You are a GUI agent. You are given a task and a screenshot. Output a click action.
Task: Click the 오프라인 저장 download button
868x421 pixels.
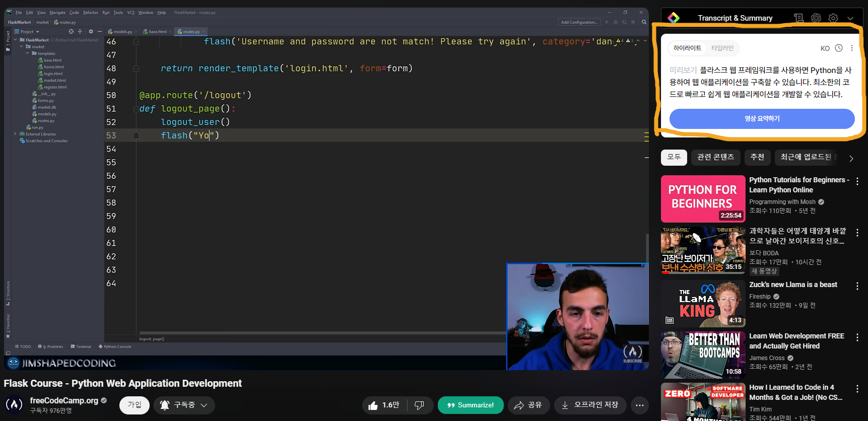pyautogui.click(x=590, y=405)
